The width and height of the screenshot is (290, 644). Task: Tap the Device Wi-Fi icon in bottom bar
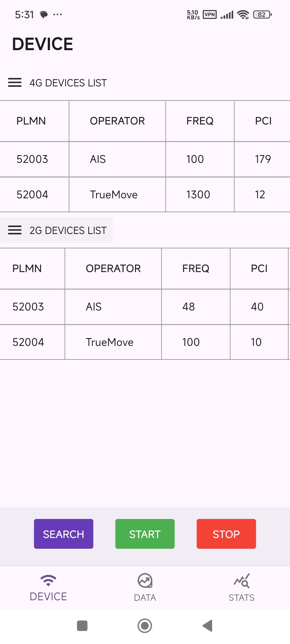pyautogui.click(x=48, y=580)
